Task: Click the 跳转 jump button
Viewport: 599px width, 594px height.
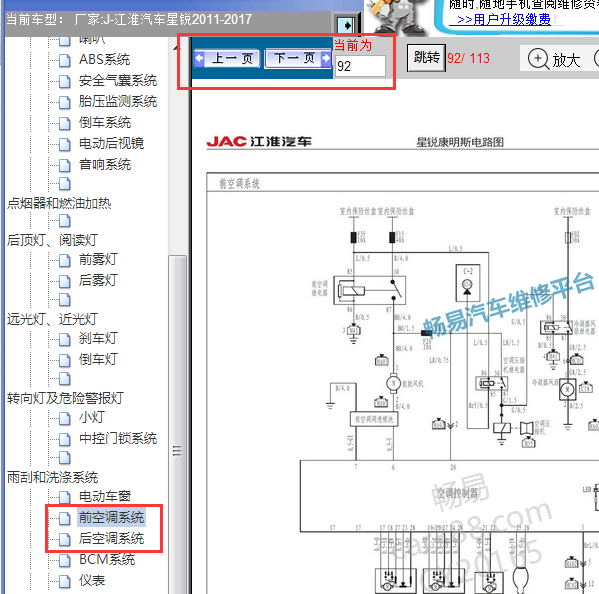Action: point(426,58)
